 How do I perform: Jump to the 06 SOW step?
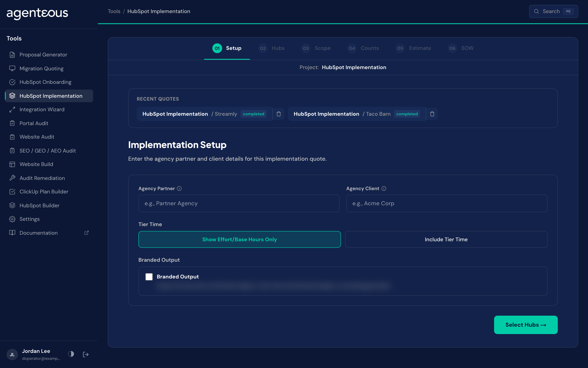461,48
